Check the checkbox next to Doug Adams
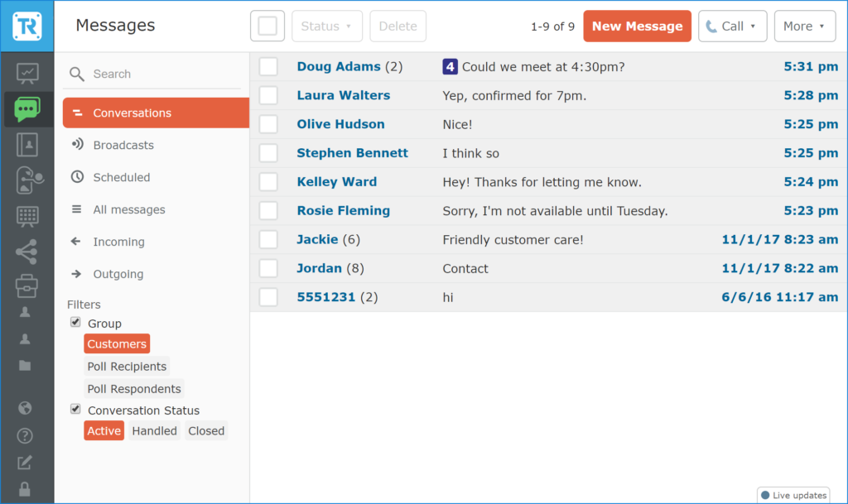 (x=267, y=66)
